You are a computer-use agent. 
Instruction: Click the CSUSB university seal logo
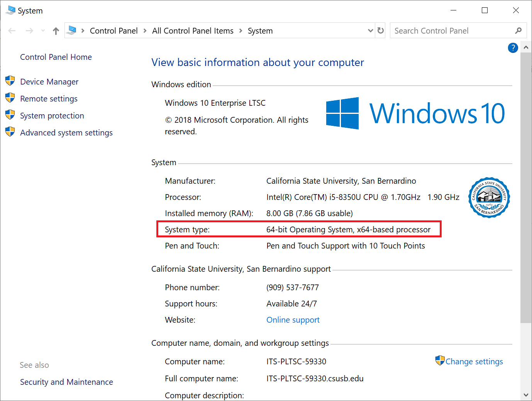(489, 198)
